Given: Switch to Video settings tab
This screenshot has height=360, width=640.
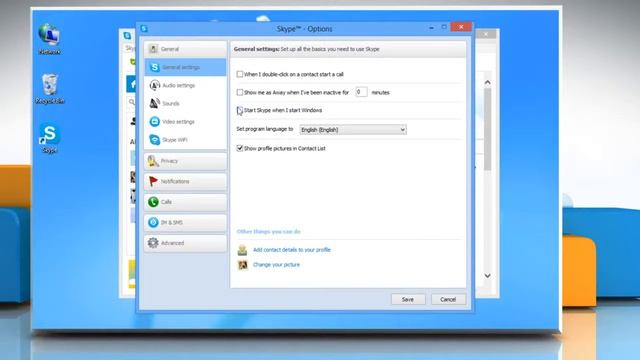Looking at the screenshot, I should coord(185,122).
